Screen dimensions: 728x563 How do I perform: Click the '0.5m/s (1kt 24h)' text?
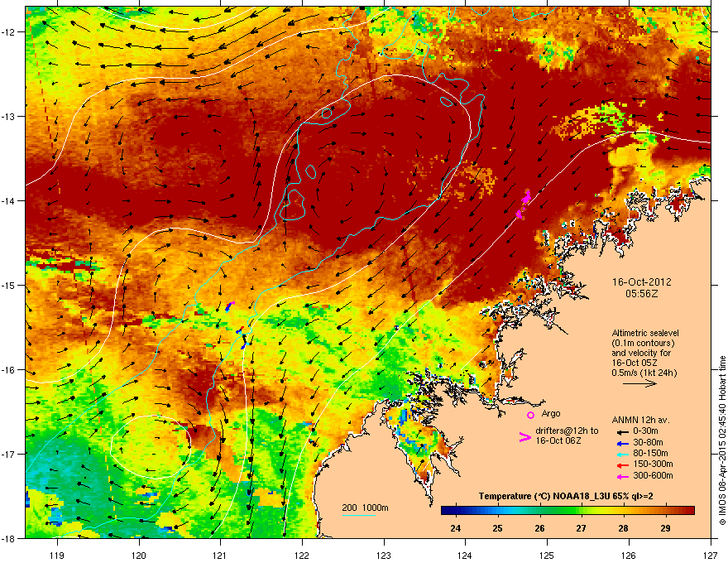[644, 373]
